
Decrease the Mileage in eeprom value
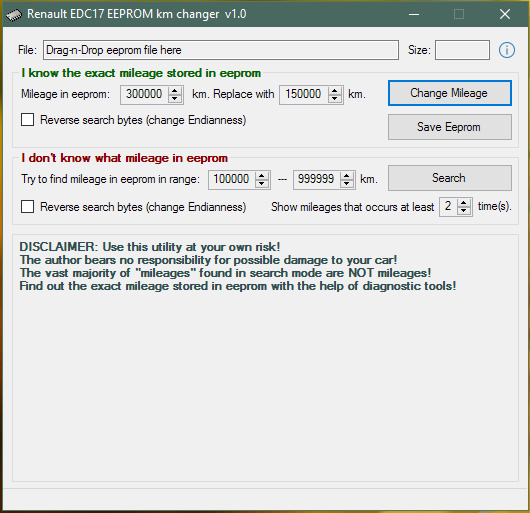click(x=175, y=99)
